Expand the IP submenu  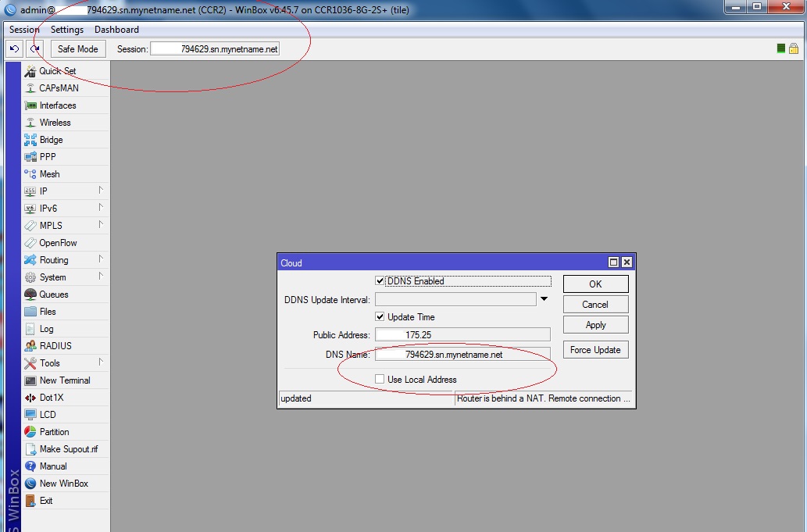tap(101, 191)
